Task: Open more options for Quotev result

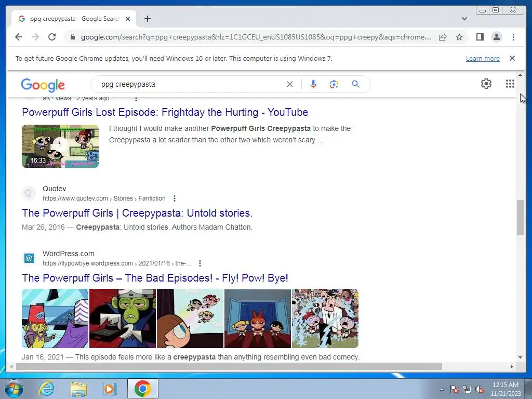Action: tap(175, 198)
